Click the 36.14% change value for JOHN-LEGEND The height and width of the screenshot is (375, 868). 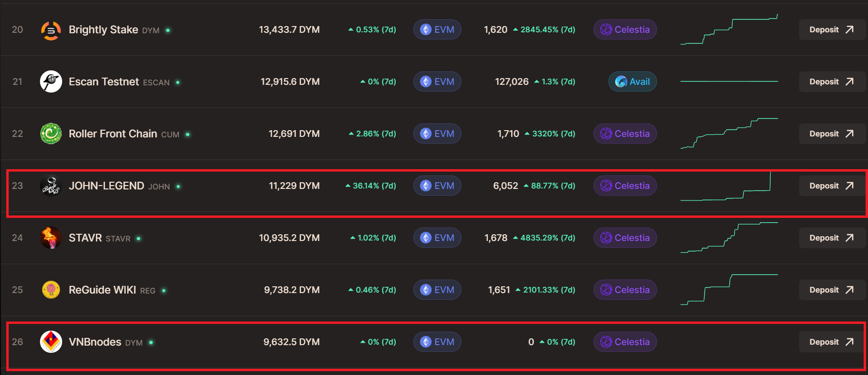click(x=371, y=185)
